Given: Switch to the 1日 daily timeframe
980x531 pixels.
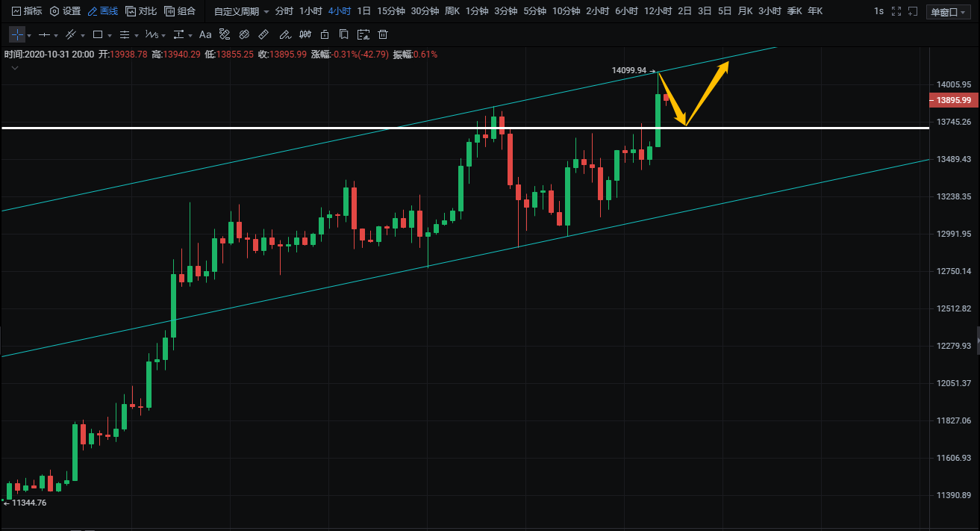Looking at the screenshot, I should coord(363,11).
